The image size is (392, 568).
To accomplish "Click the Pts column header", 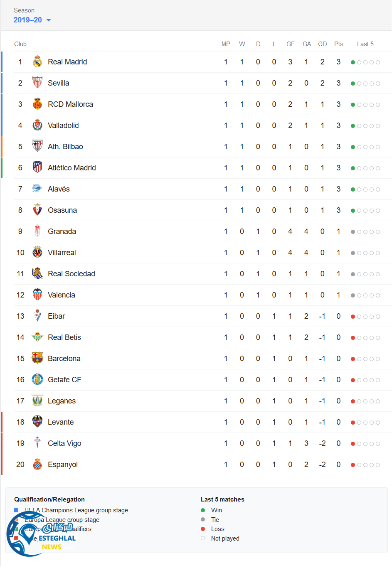I will [338, 44].
